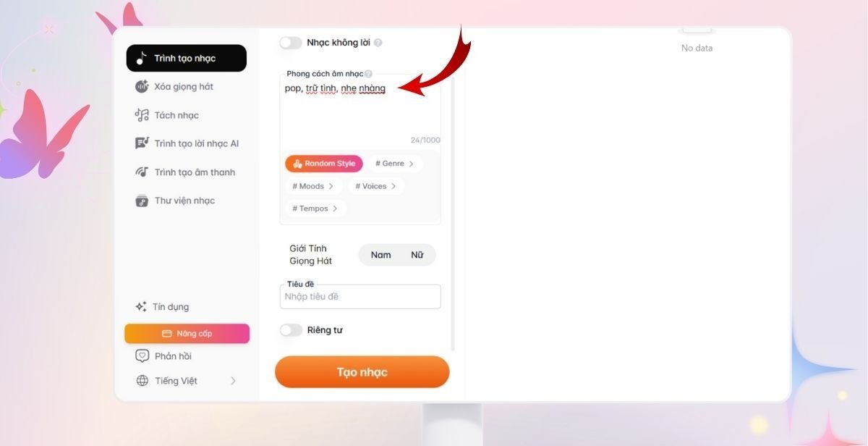
Task: Click the Nhập tiêu đề title field
Action: 360,297
